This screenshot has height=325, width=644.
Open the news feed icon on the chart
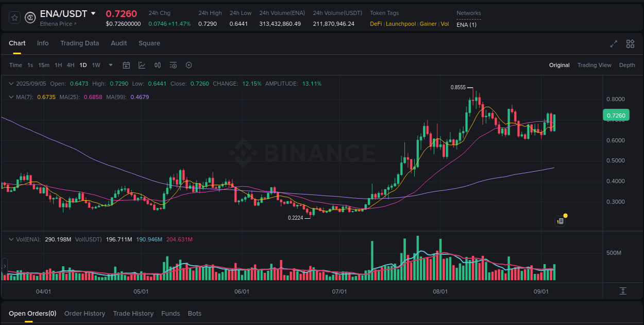pos(561,221)
